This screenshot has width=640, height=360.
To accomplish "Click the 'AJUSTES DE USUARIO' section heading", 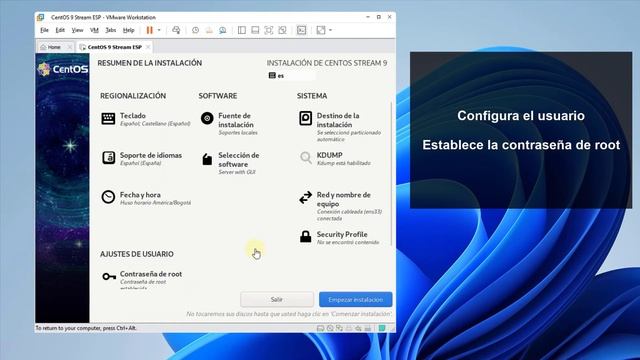I will [137, 254].
